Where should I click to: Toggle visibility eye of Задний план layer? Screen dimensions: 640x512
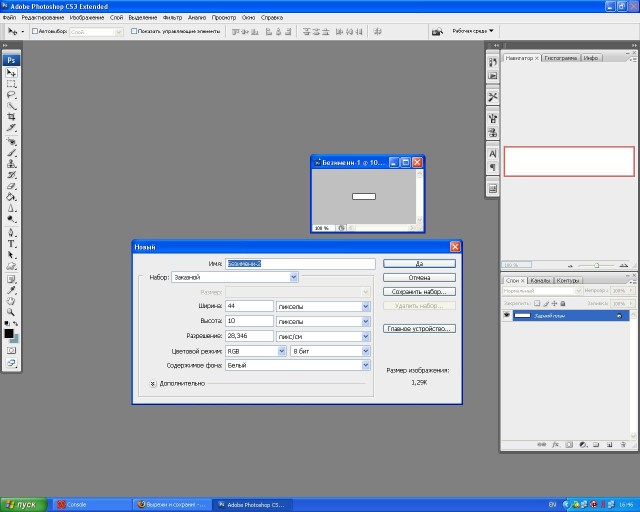point(507,316)
